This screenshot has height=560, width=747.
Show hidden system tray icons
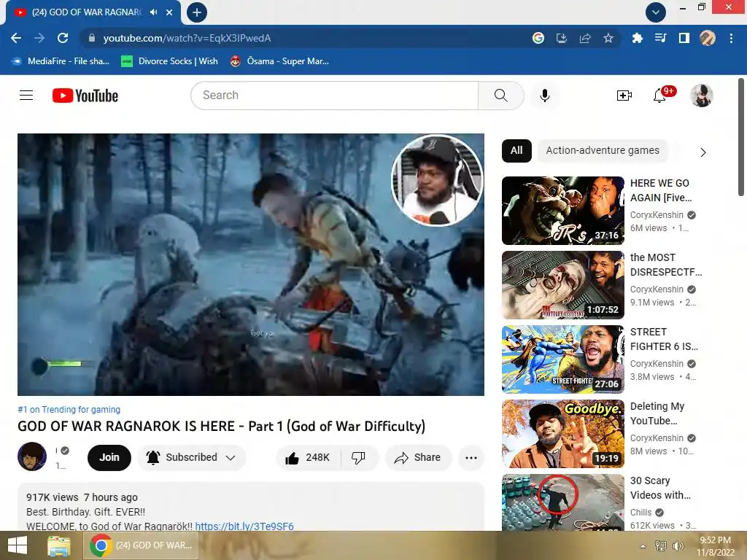643,546
